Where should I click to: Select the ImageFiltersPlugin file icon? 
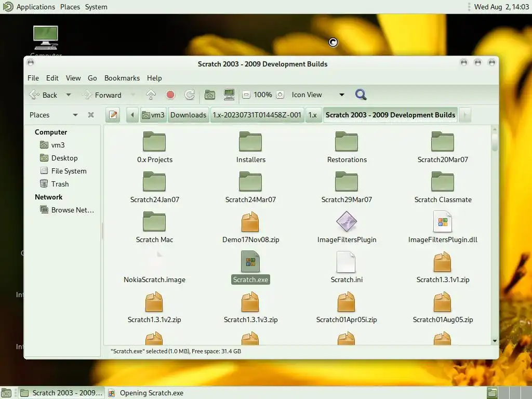click(x=347, y=221)
